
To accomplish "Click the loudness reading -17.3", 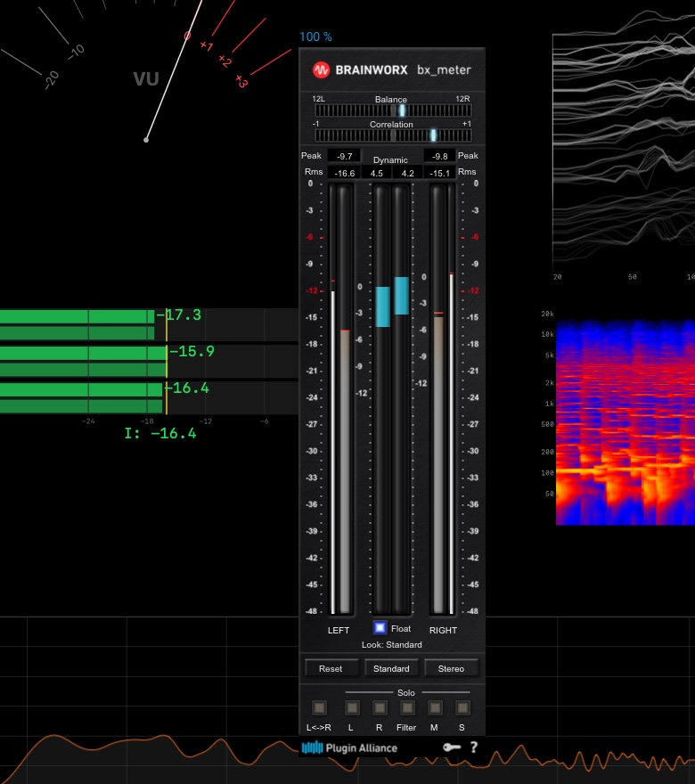I will pos(179,315).
